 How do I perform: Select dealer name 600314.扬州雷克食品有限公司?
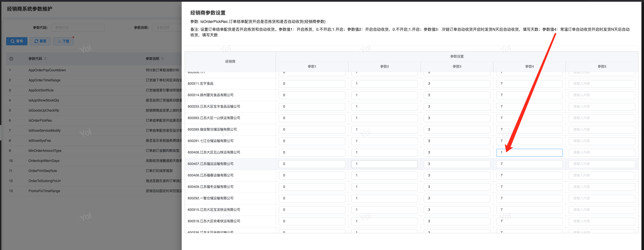(210, 95)
